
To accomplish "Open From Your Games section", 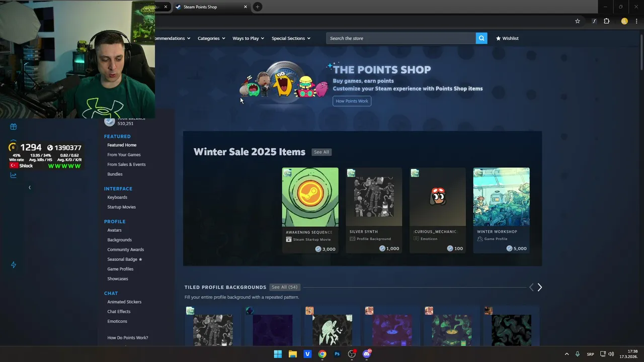I will [124, 155].
